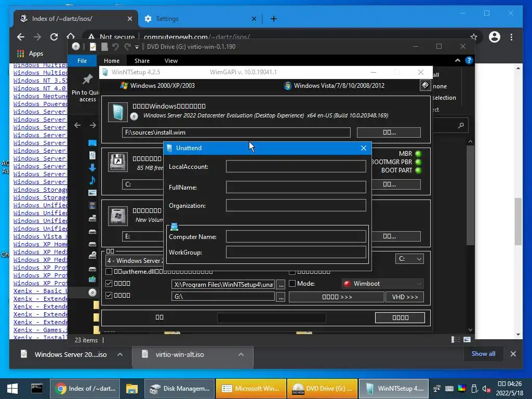The width and height of the screenshot is (532, 399).
Task: Open the File tab in Explorer
Action: coord(82,61)
